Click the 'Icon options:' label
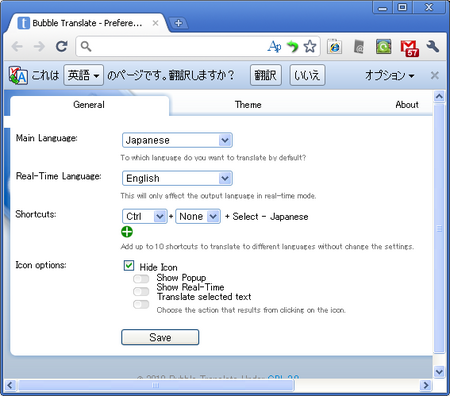The image size is (450, 396). click(x=41, y=265)
